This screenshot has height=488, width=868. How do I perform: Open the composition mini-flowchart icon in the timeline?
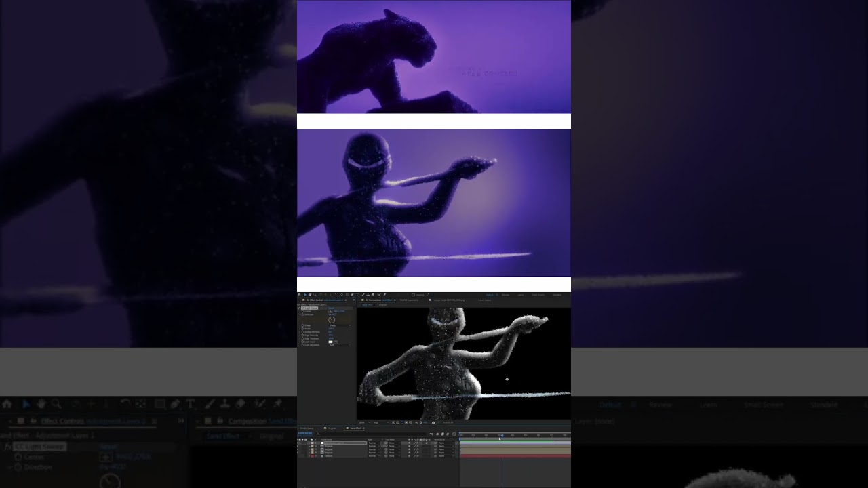(x=431, y=434)
